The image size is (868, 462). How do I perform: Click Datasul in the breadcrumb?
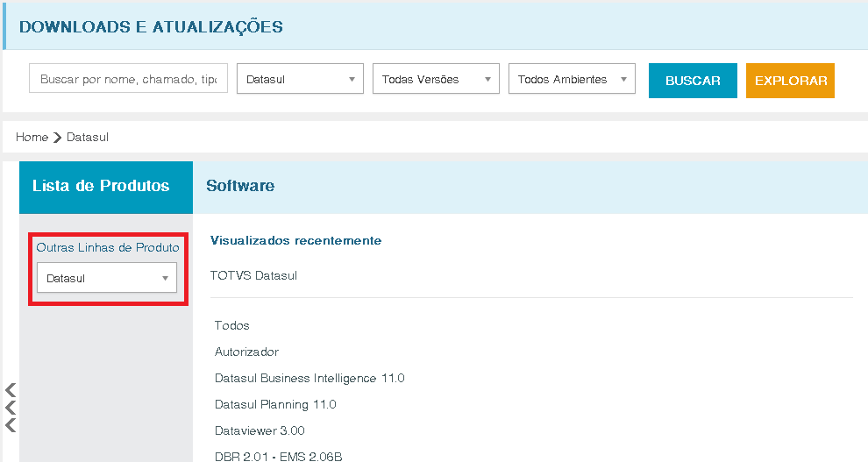point(88,138)
